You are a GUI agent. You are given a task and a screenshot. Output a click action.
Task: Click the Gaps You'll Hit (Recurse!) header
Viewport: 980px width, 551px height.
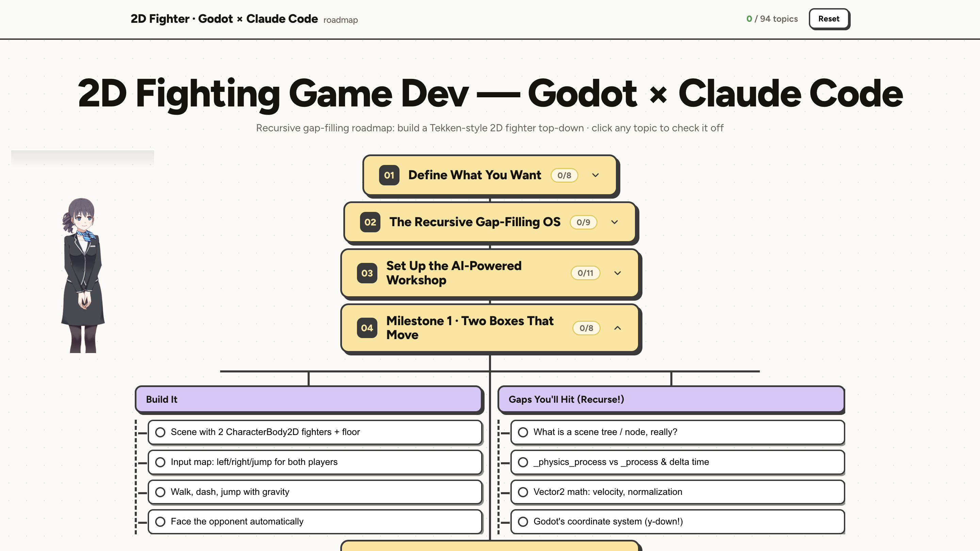[x=671, y=399]
